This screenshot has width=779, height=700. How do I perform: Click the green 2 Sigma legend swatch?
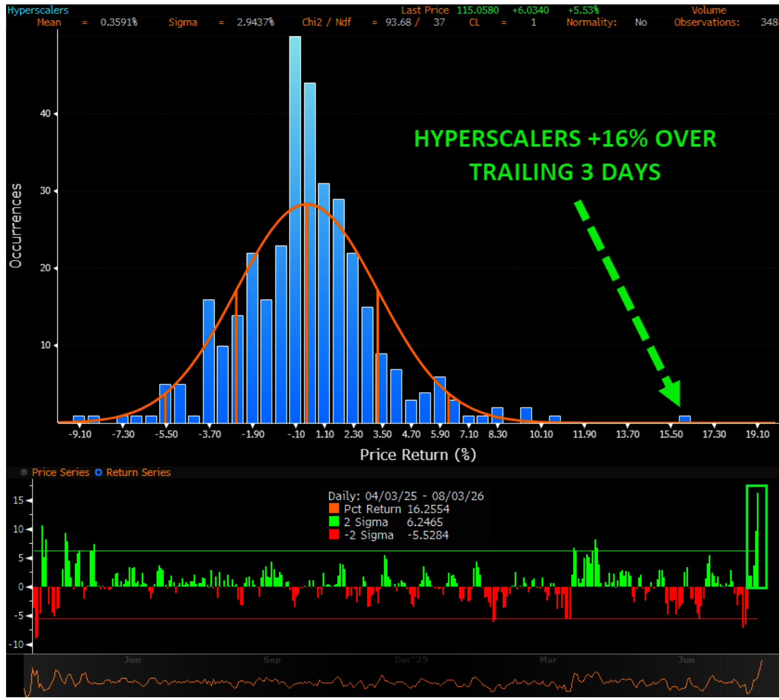[x=334, y=522]
